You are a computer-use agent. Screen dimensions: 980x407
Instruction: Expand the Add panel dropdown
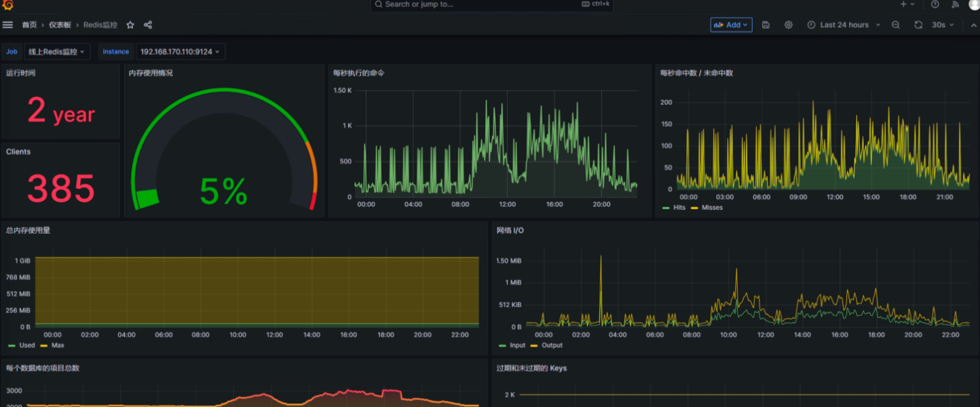[731, 25]
